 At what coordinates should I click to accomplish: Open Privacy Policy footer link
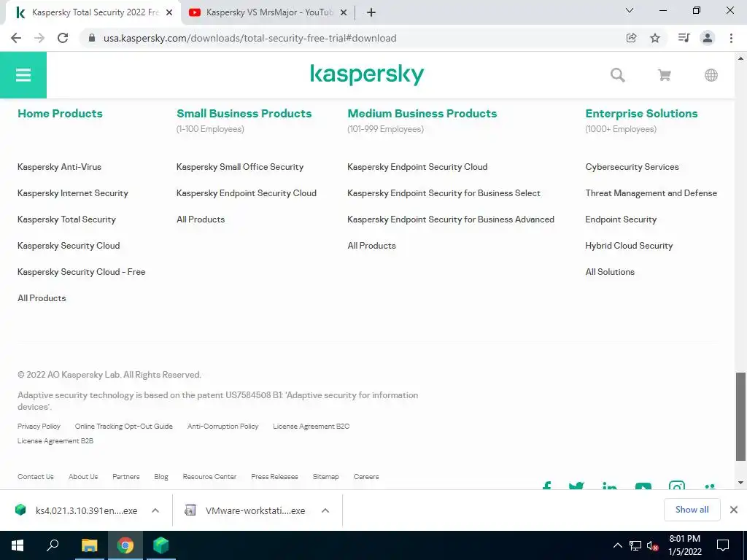(39, 426)
